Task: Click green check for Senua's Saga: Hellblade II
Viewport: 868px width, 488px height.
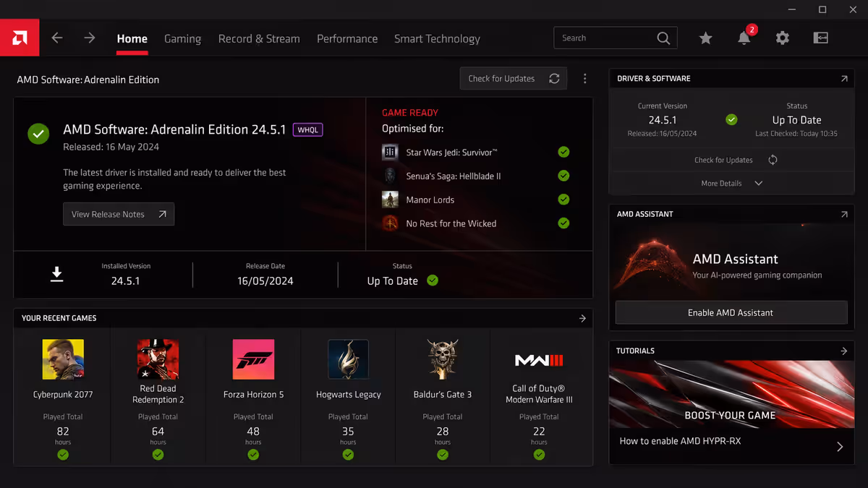Action: point(563,176)
